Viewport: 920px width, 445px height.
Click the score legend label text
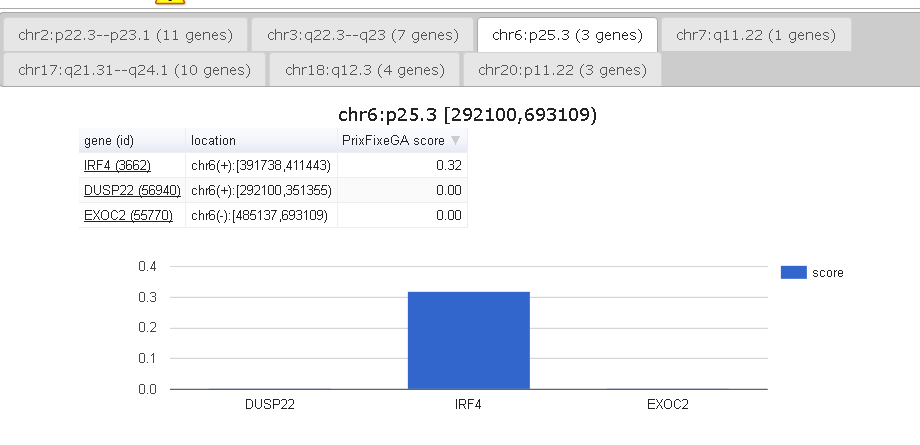click(827, 272)
